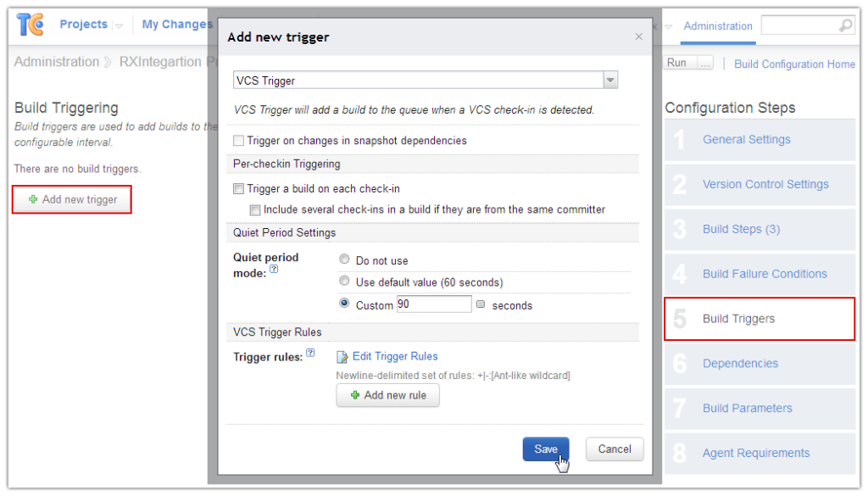
Task: Click the Run options ellipsis button
Action: [704, 63]
